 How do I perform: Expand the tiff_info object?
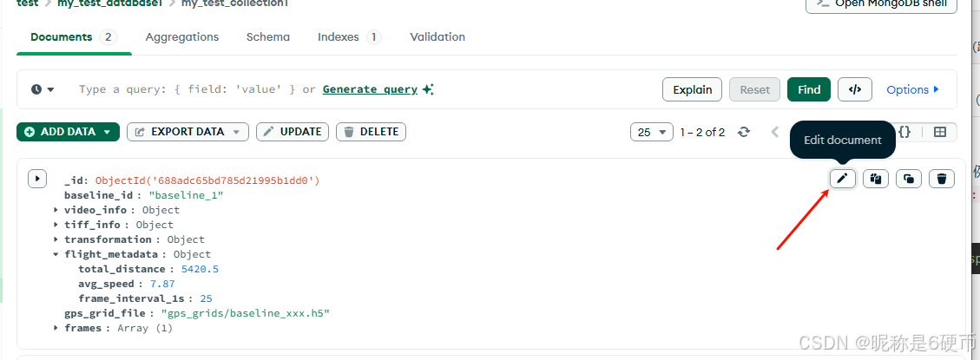tap(57, 225)
